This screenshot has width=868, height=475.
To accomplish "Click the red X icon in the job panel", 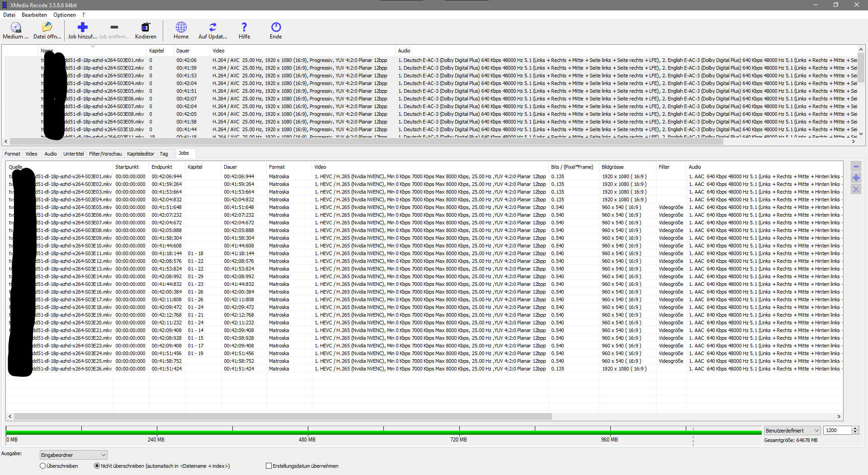I will click(x=857, y=189).
